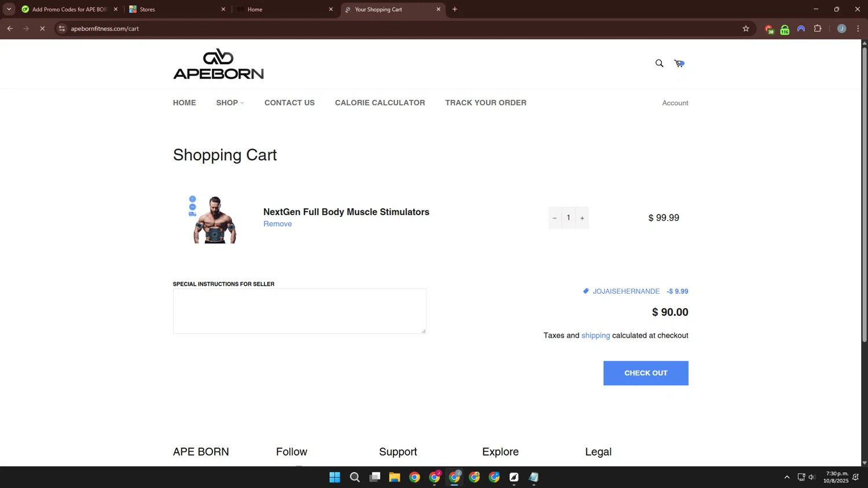The width and height of the screenshot is (868, 488).
Task: Go to the APEBORN logo homepage
Action: [x=218, y=64]
